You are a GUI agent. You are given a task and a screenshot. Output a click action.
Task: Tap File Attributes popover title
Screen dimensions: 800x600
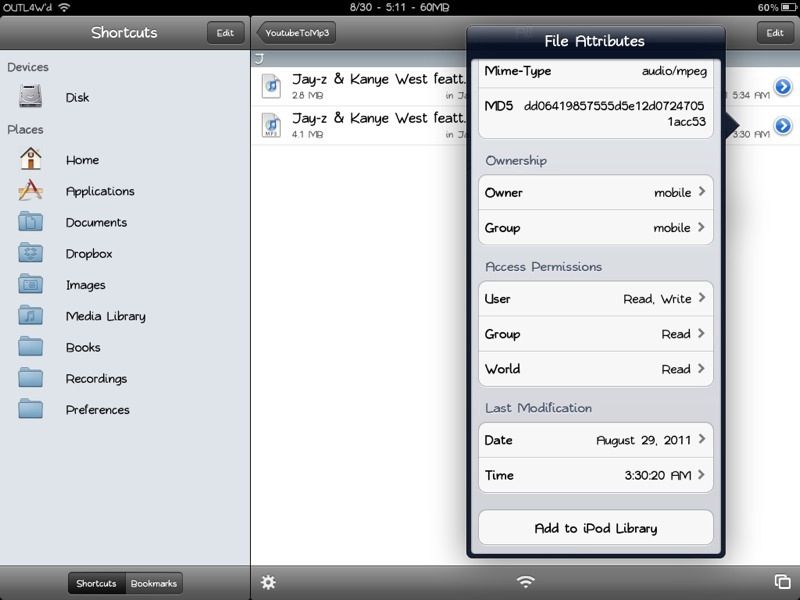coord(594,41)
